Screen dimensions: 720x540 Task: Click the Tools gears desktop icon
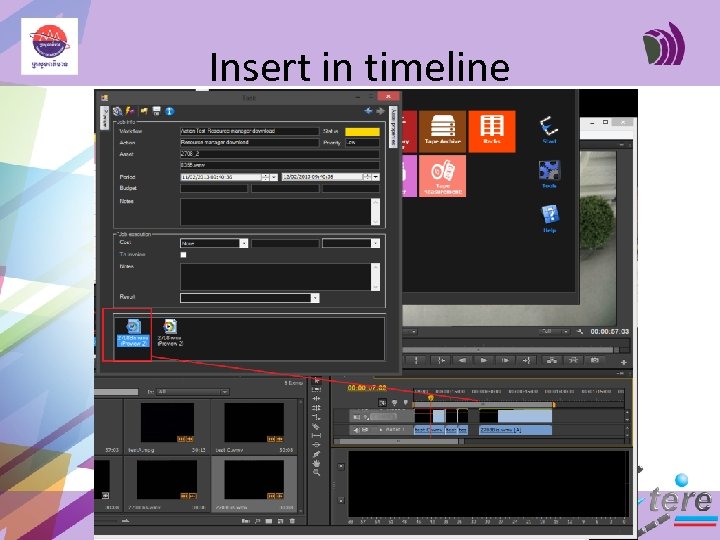pyautogui.click(x=549, y=174)
